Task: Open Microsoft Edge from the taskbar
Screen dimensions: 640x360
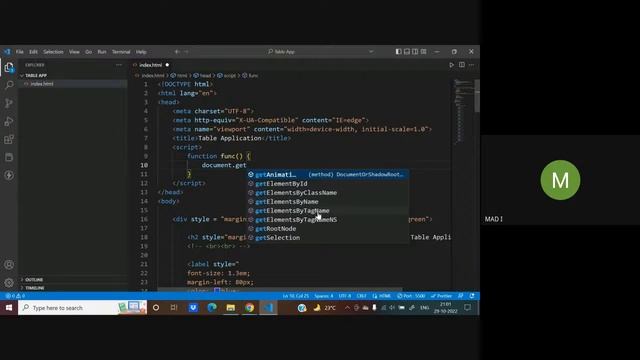Action: click(x=212, y=308)
